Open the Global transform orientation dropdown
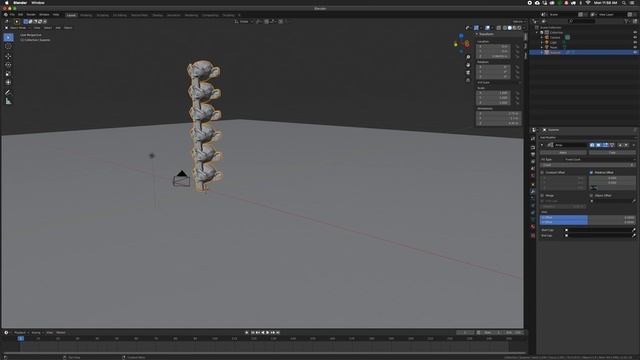640x360 pixels. click(244, 21)
